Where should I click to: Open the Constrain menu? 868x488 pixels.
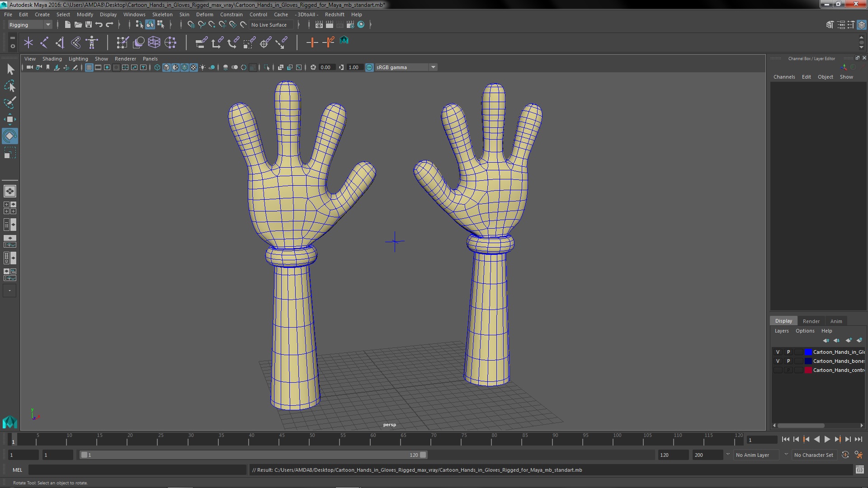231,14
